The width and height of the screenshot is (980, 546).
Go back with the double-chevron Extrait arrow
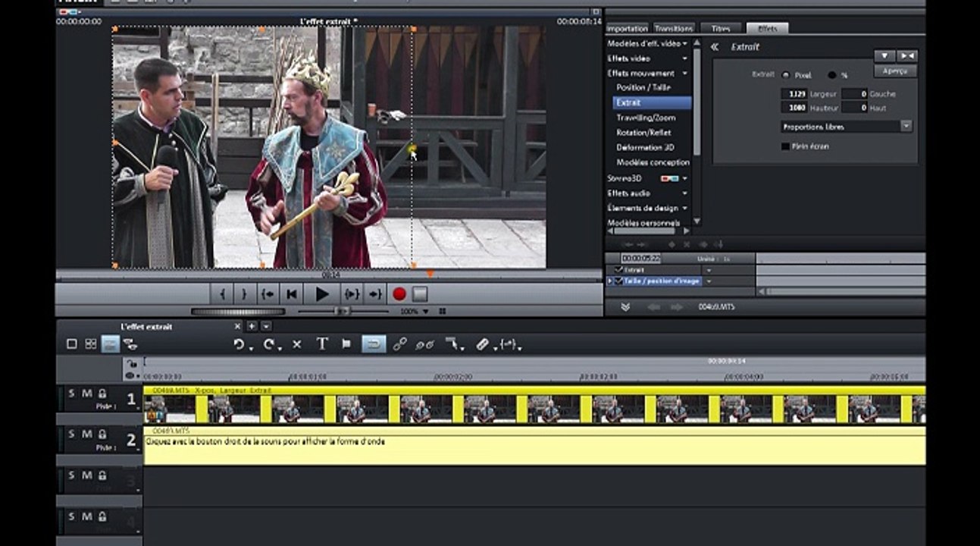click(714, 47)
